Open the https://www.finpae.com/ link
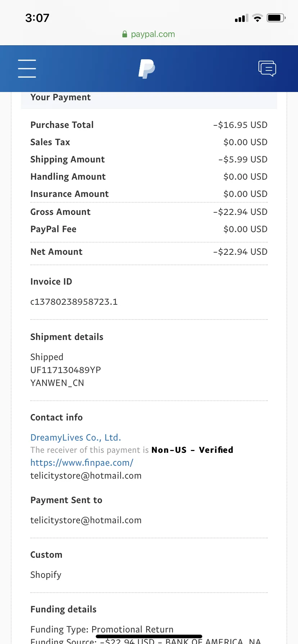Viewport: 298px width, 644px height. (82, 463)
